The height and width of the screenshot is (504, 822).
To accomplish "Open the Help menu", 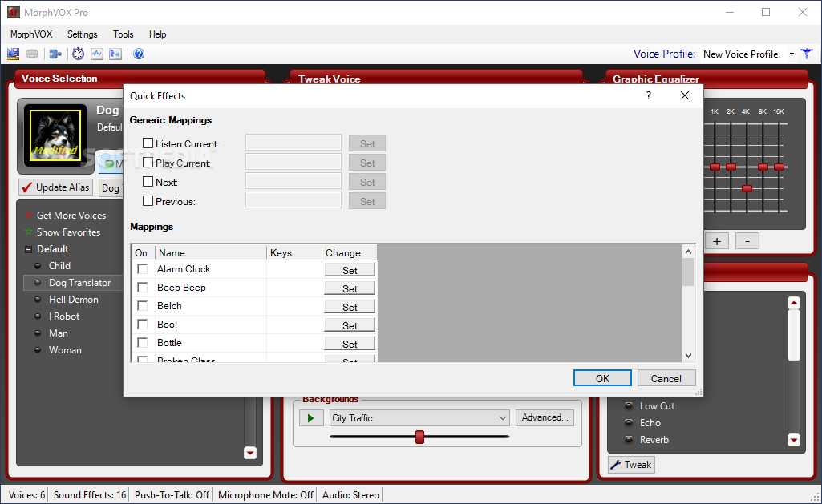I will (x=157, y=34).
